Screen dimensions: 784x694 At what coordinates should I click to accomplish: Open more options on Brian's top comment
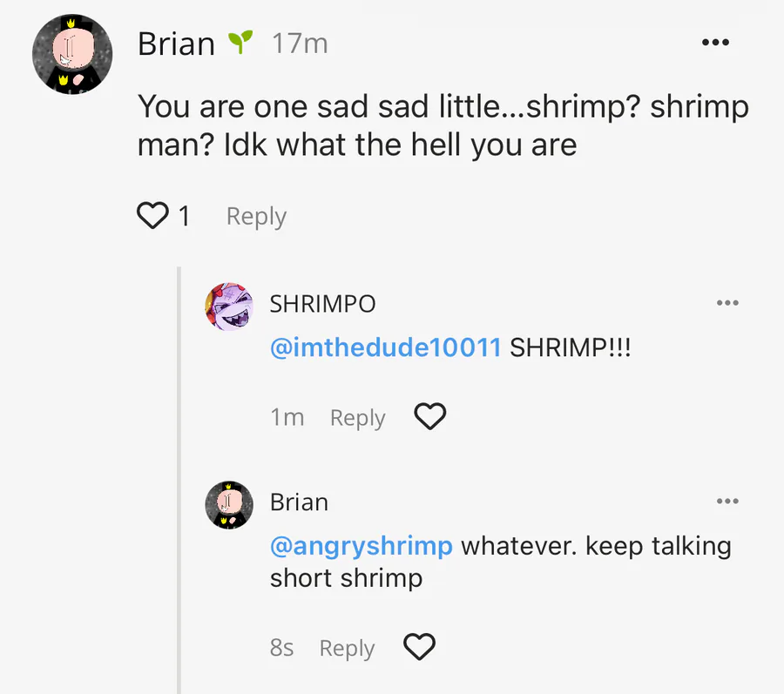(x=715, y=42)
